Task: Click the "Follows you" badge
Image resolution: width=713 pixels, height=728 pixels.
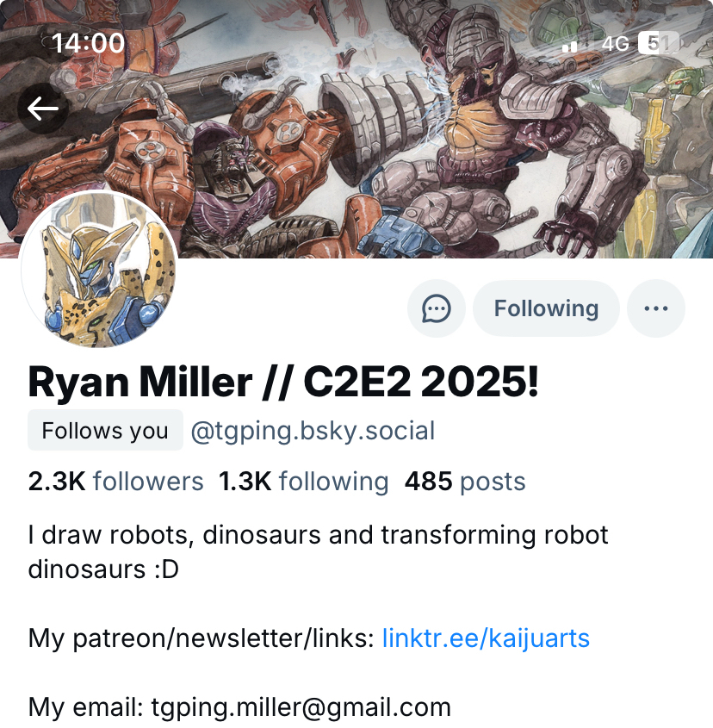Action: click(105, 431)
